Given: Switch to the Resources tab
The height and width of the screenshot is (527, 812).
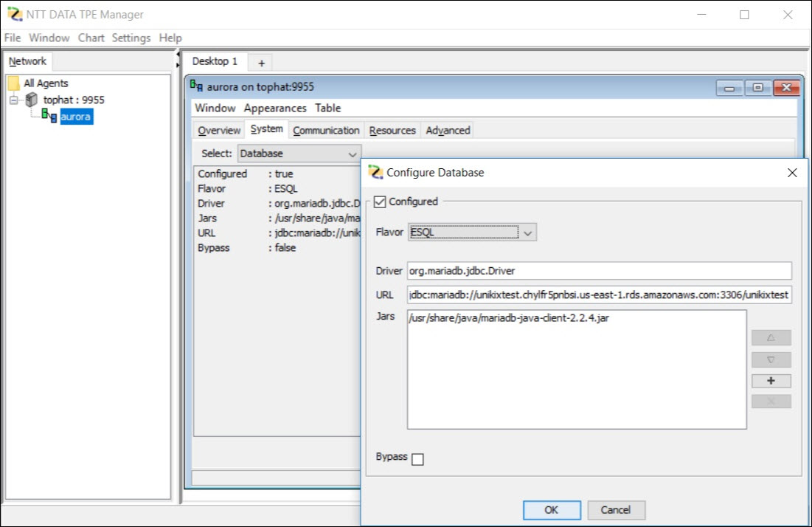Looking at the screenshot, I should [392, 130].
